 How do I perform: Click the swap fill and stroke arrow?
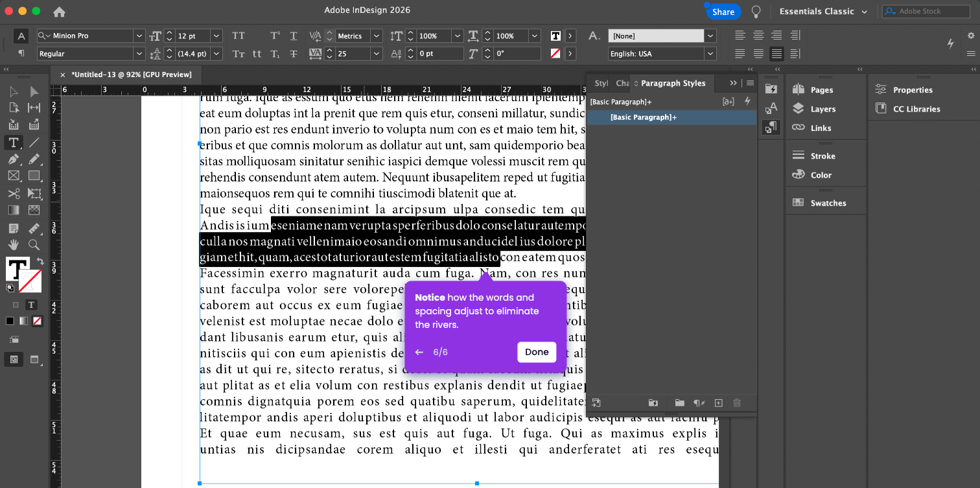(40, 261)
